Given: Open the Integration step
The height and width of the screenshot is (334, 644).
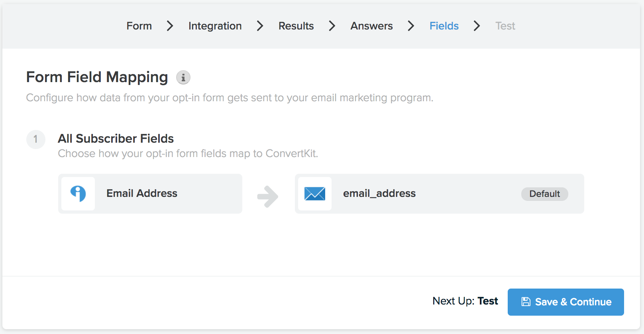Looking at the screenshot, I should click(215, 26).
